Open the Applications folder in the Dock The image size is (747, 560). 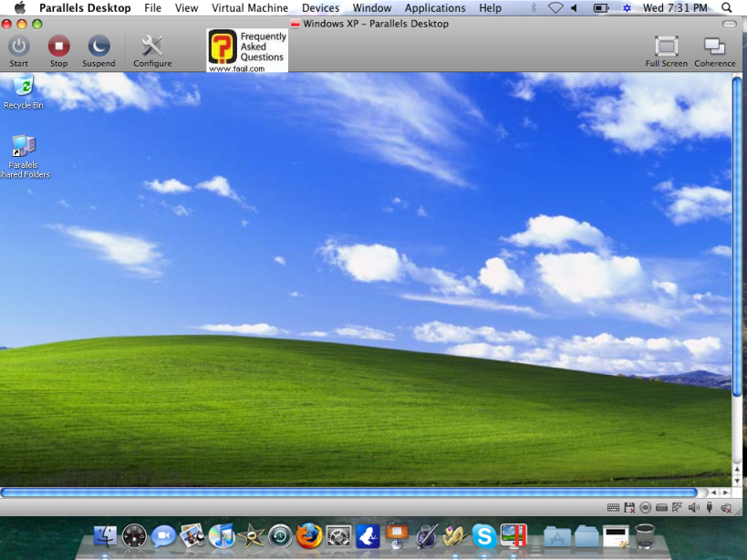557,537
